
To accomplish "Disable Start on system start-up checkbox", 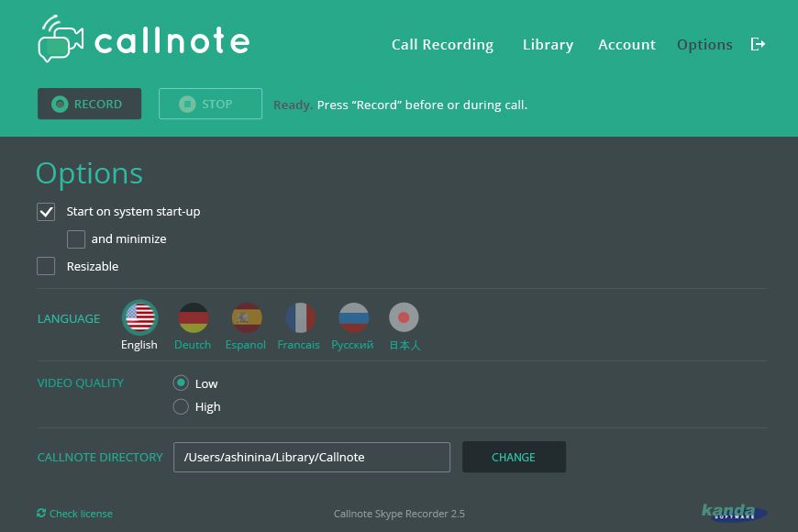I will click(46, 212).
